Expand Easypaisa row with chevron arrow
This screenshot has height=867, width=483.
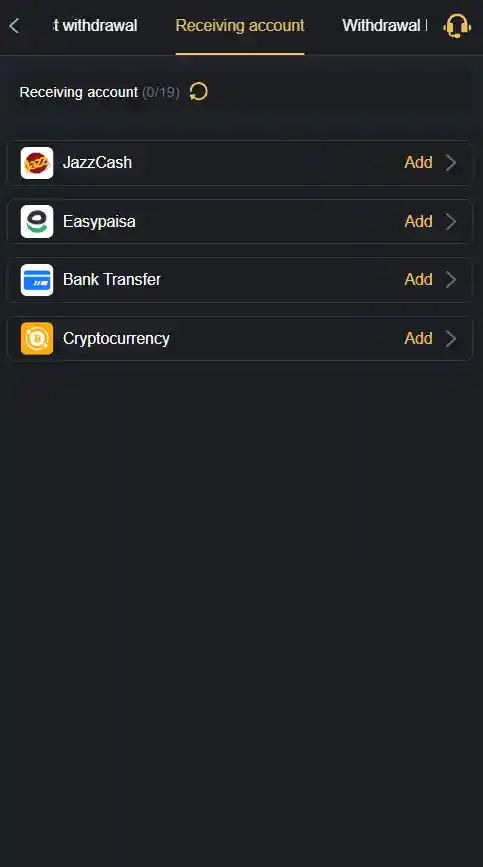pyautogui.click(x=451, y=221)
